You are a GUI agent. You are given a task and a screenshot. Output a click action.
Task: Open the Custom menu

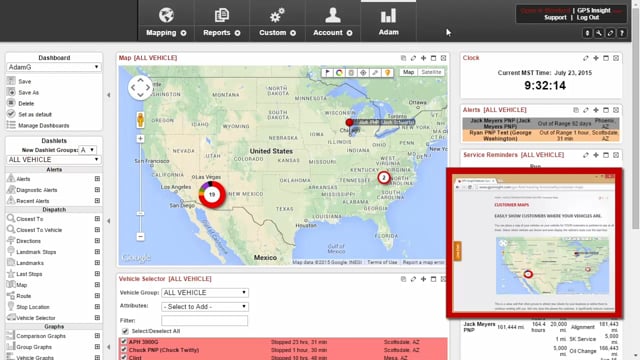tap(277, 21)
